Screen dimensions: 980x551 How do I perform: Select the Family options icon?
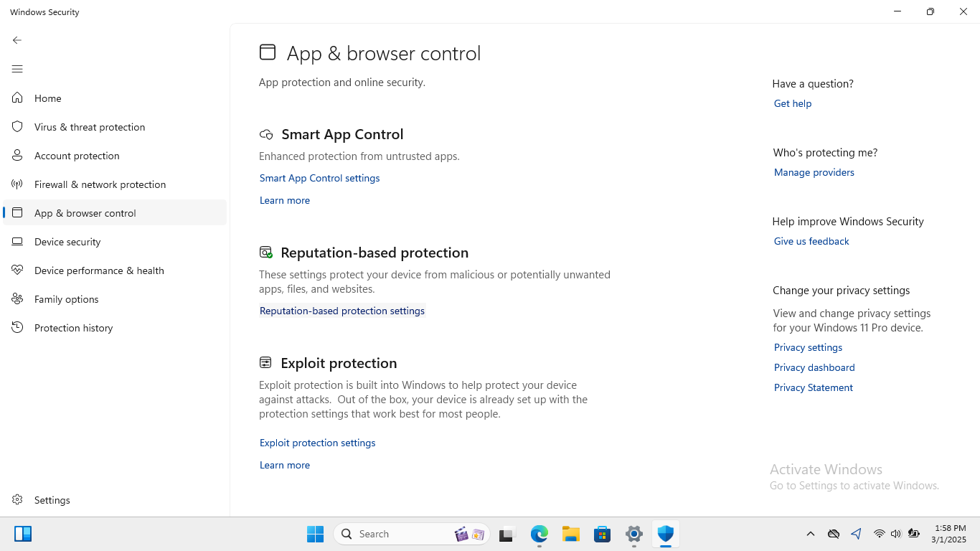coord(17,299)
